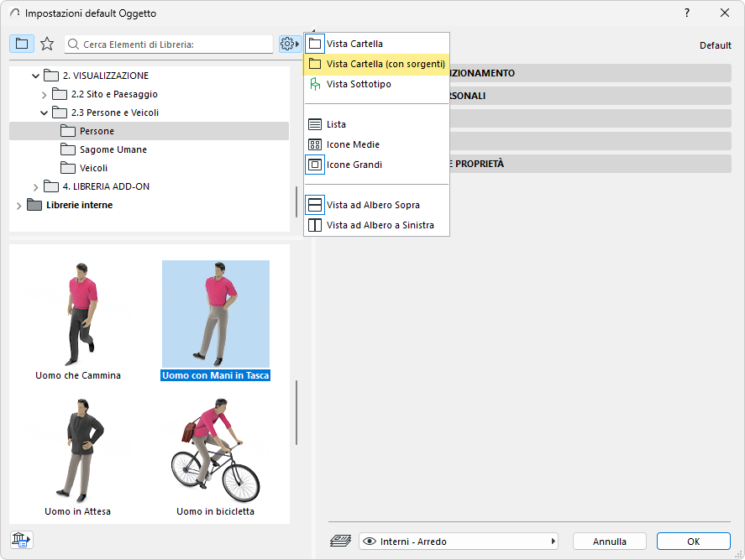Screen dimensions: 745x560
Task: Show favorites with the star icon
Action: pyautogui.click(x=47, y=44)
